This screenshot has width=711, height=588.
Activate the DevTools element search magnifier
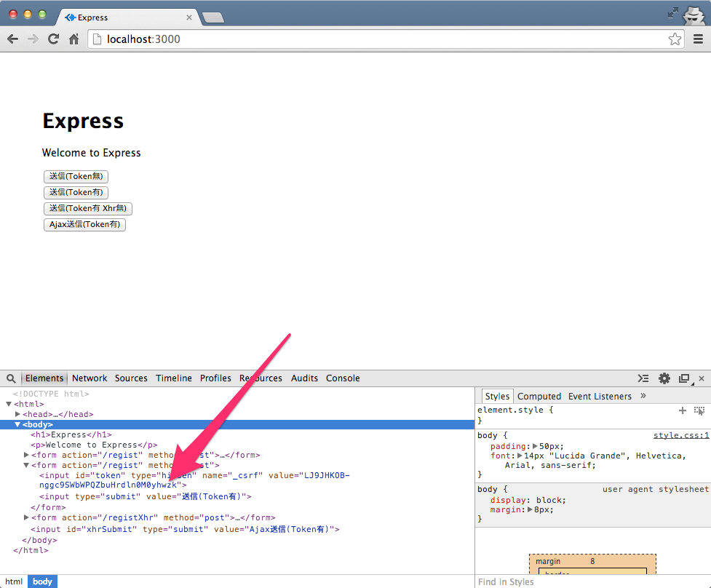click(x=12, y=378)
